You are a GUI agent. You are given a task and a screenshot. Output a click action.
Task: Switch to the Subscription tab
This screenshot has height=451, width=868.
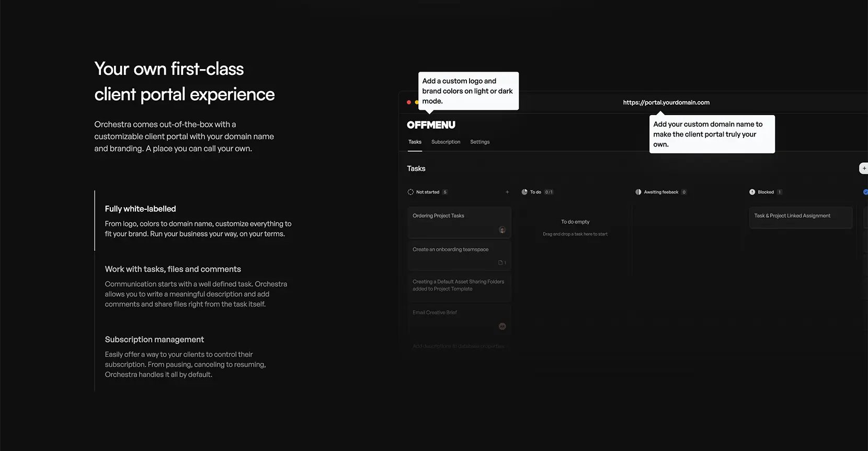[x=446, y=142]
